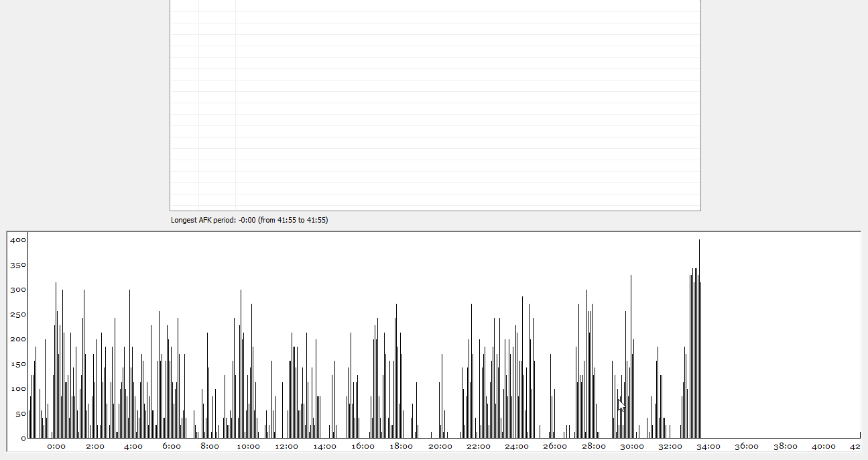The height and width of the screenshot is (460, 868).
Task: Click the Longest AFK period status text
Action: (249, 220)
